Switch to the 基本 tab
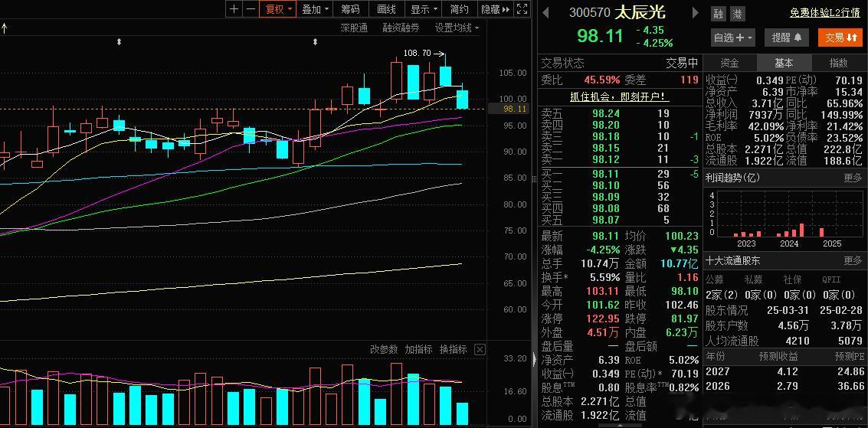This screenshot has height=428, width=868. click(784, 63)
